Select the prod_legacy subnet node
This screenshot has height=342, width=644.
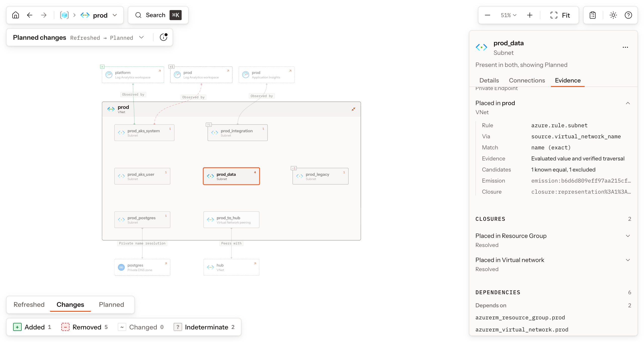click(x=320, y=176)
